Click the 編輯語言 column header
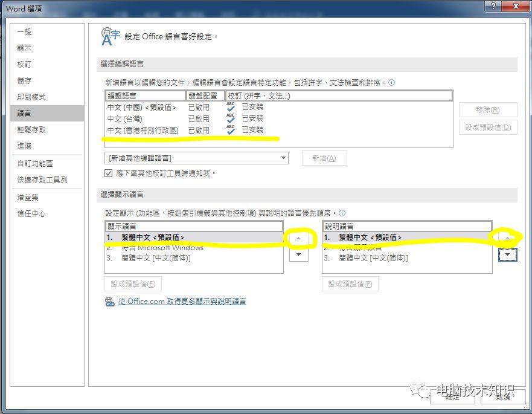The height and width of the screenshot is (414, 532). (145, 95)
